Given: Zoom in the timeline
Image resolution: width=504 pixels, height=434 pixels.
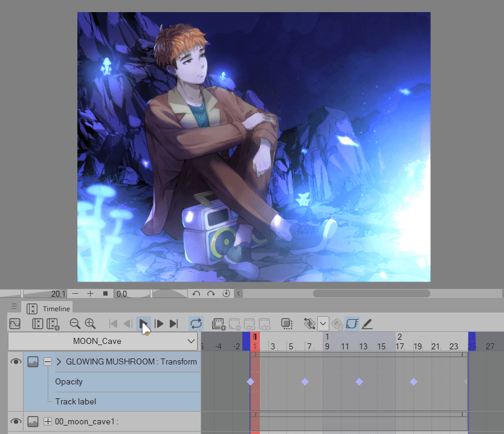Looking at the screenshot, I should tap(90, 324).
